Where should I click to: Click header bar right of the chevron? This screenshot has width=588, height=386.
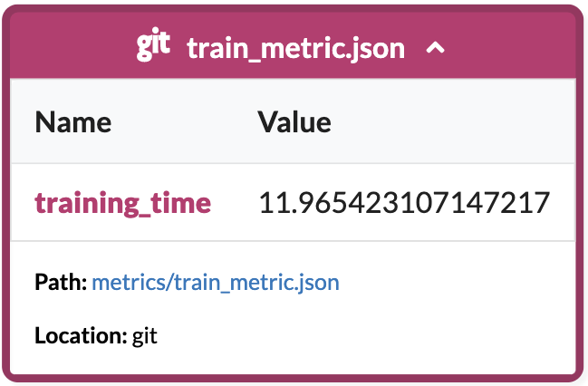point(516,47)
